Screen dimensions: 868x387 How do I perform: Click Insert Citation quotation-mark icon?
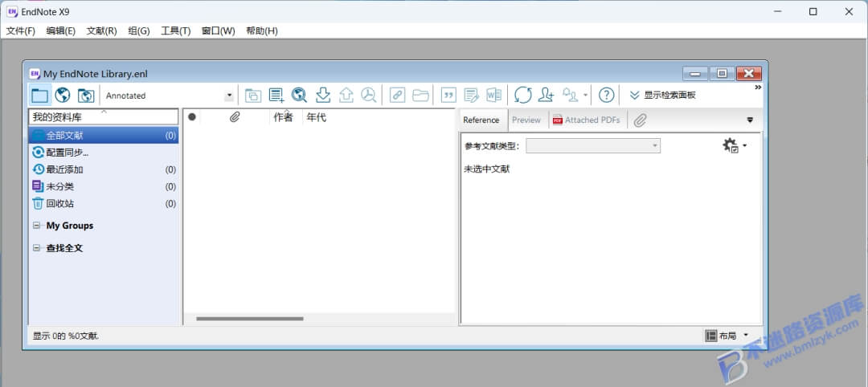(448, 95)
